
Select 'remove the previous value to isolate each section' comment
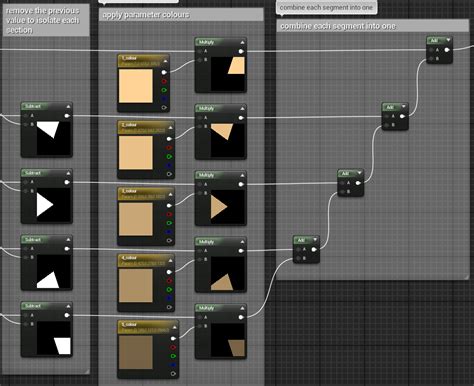pos(46,20)
